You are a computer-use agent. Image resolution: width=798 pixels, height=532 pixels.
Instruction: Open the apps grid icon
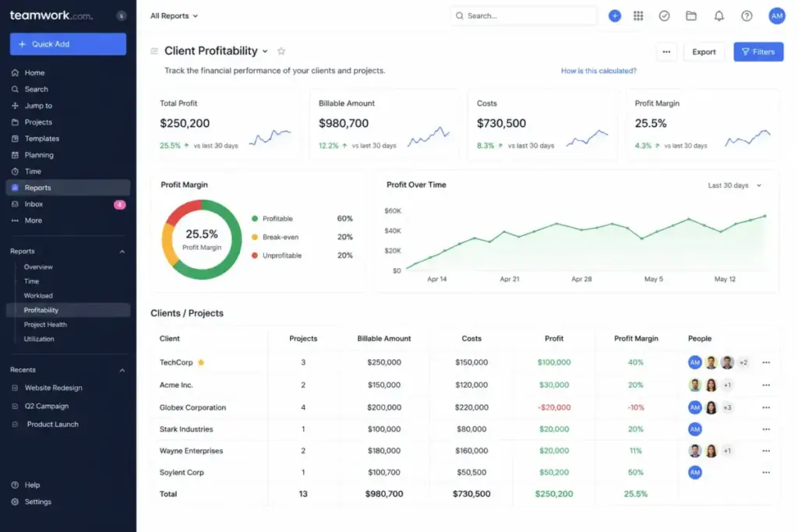(638, 16)
